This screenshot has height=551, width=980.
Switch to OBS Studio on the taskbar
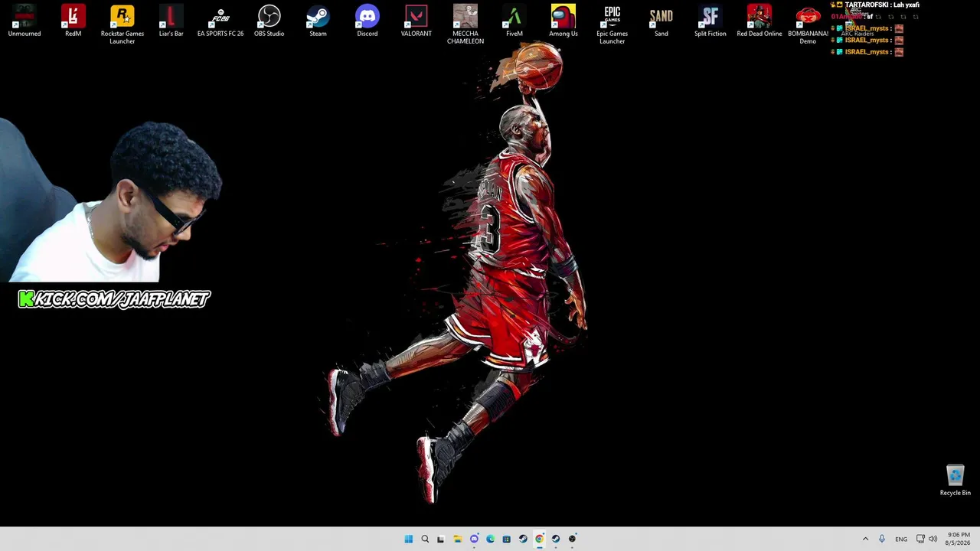[573, 539]
